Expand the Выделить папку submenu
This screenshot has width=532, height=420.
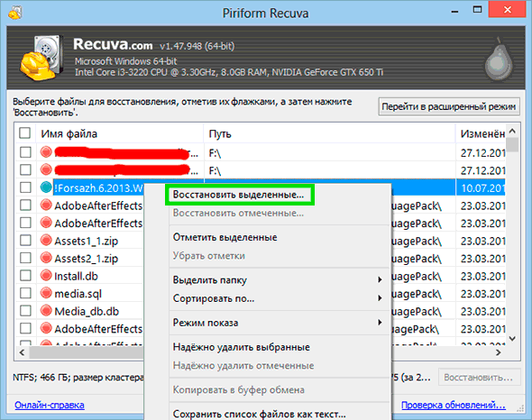279,280
